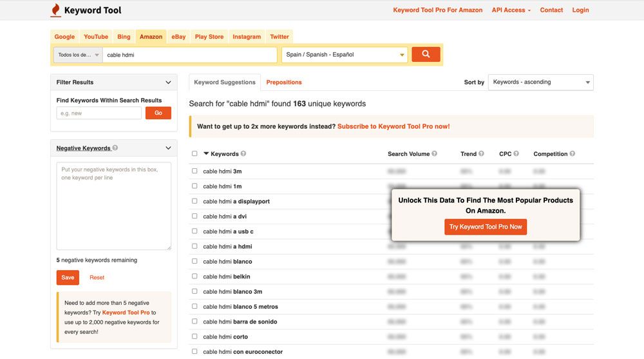Click Try Keyword Tool Pro Now button
This screenshot has width=644, height=359.
click(x=486, y=227)
